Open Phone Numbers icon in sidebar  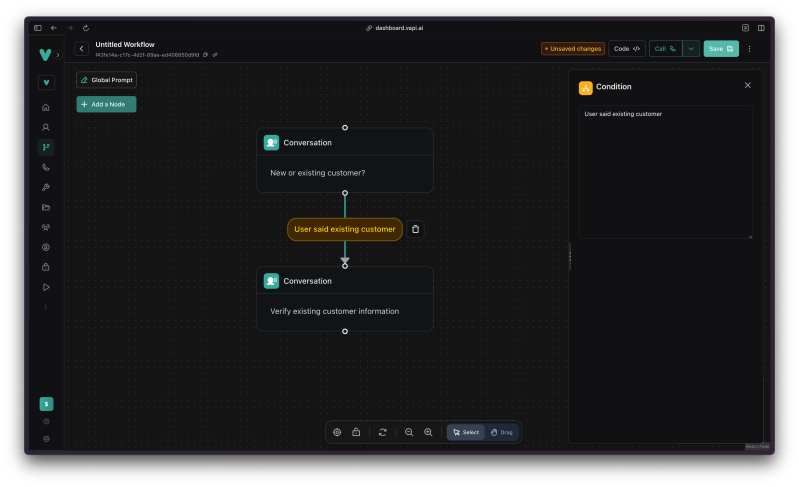click(x=46, y=167)
